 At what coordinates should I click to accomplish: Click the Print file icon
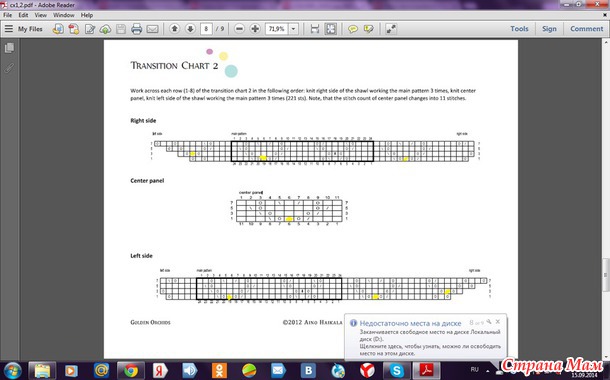tap(136, 29)
